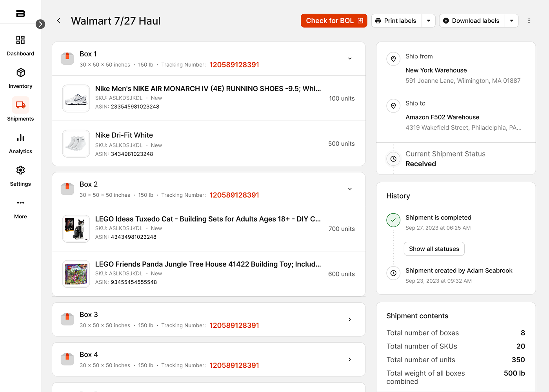The width and height of the screenshot is (549, 392).
Task: Click Nike Men's NIKE AIR MONARCH title
Action: (208, 89)
